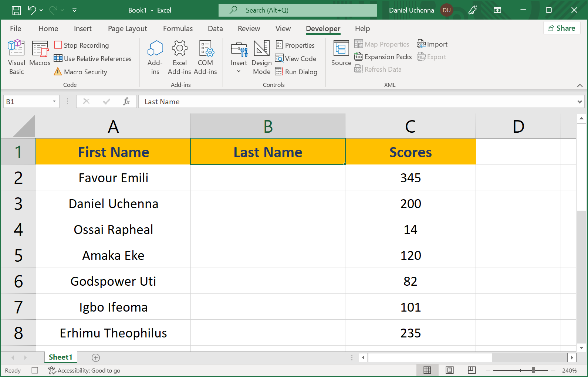Toggle Design Mode
Image resolution: width=588 pixels, height=377 pixels.
point(261,57)
